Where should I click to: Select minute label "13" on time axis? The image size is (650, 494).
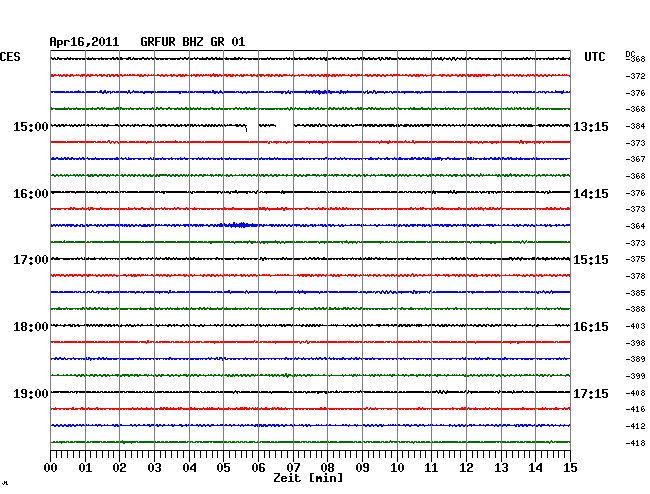click(x=501, y=468)
